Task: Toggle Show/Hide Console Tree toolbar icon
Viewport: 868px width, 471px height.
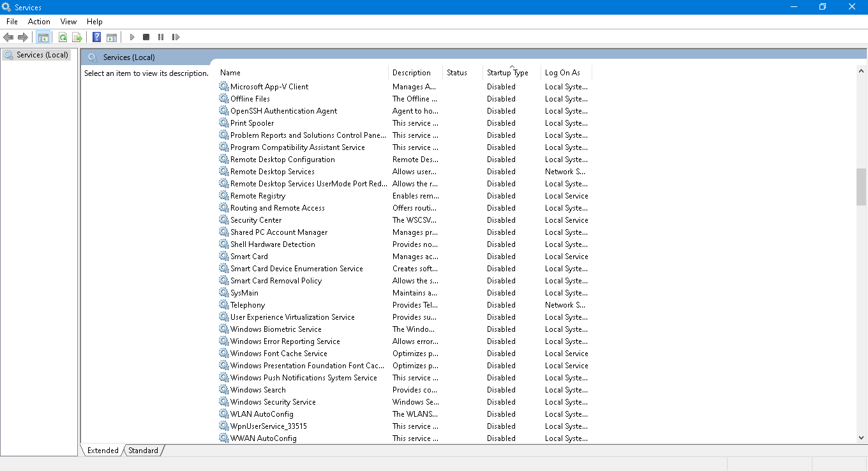Action: (x=43, y=37)
